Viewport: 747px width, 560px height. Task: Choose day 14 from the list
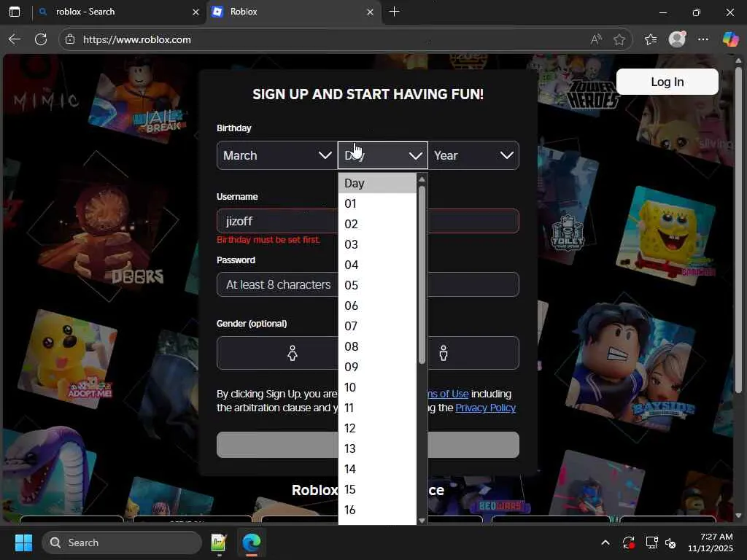377,469
